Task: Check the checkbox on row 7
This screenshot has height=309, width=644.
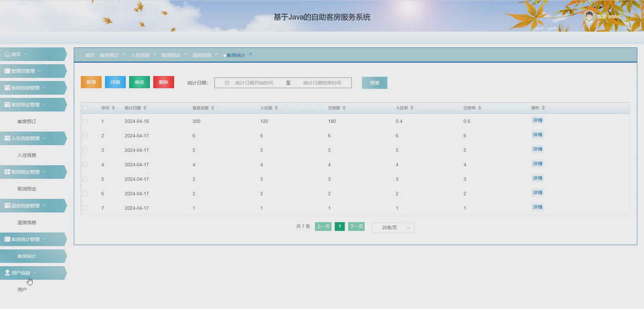Action: point(86,208)
